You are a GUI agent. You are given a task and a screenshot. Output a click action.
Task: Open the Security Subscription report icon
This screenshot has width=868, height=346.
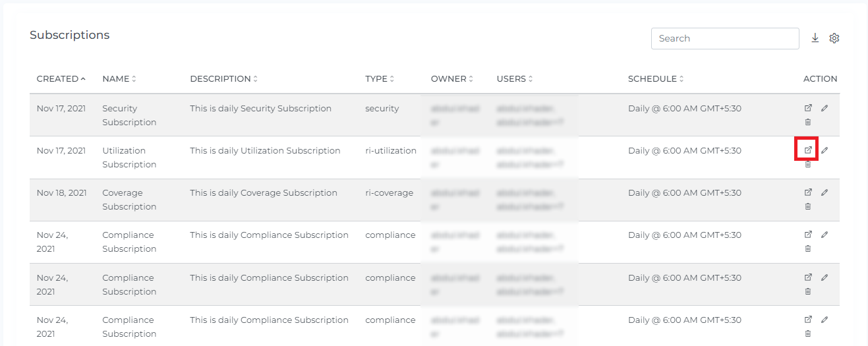pyautogui.click(x=808, y=108)
